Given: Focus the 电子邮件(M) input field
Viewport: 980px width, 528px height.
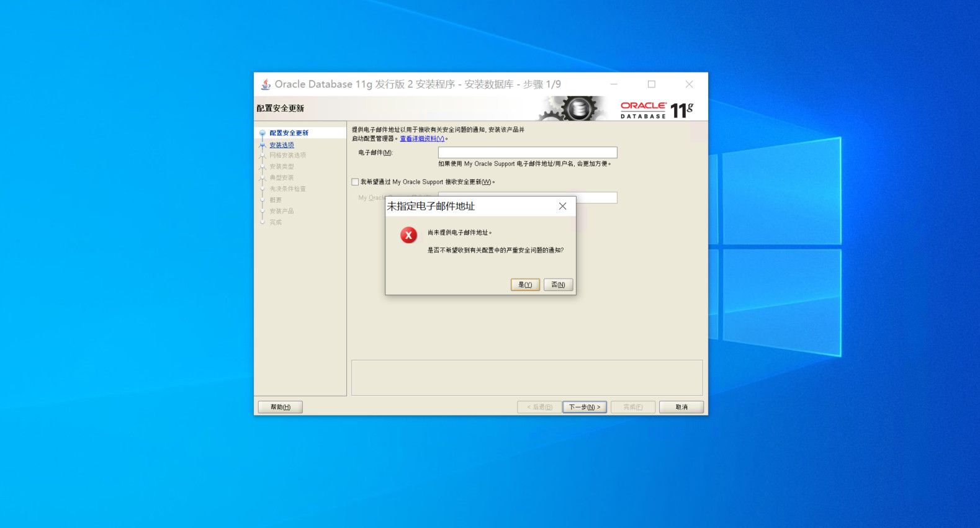Looking at the screenshot, I should point(527,153).
